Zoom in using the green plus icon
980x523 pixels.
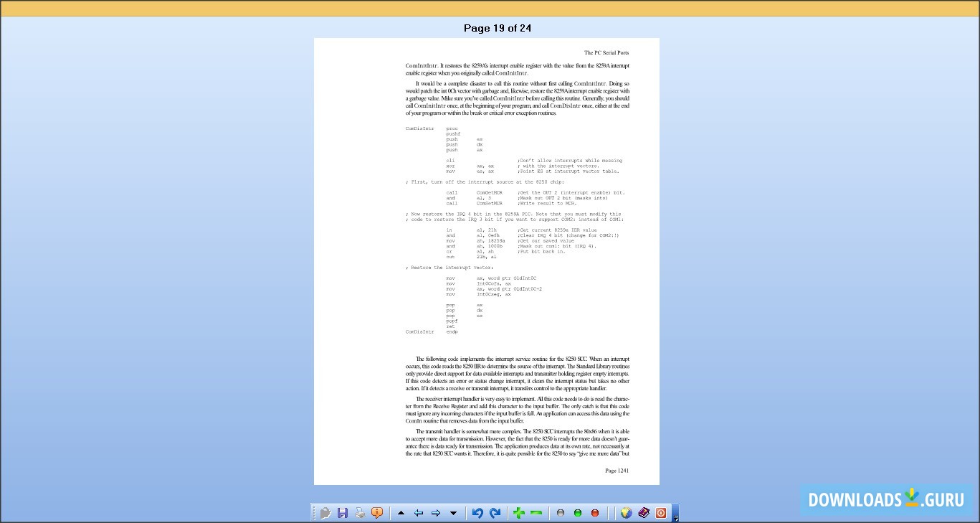pos(518,512)
